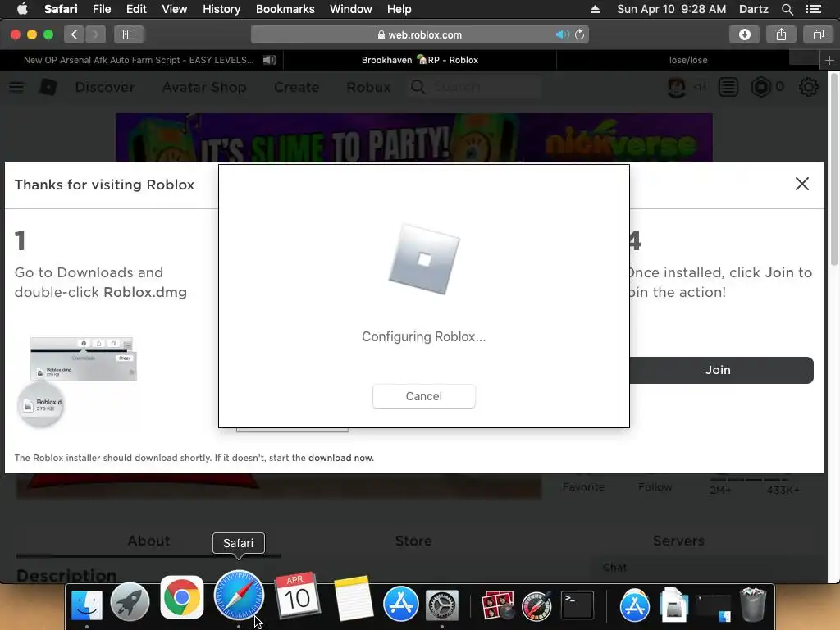Open the File menu
840x630 pixels.
(x=101, y=9)
